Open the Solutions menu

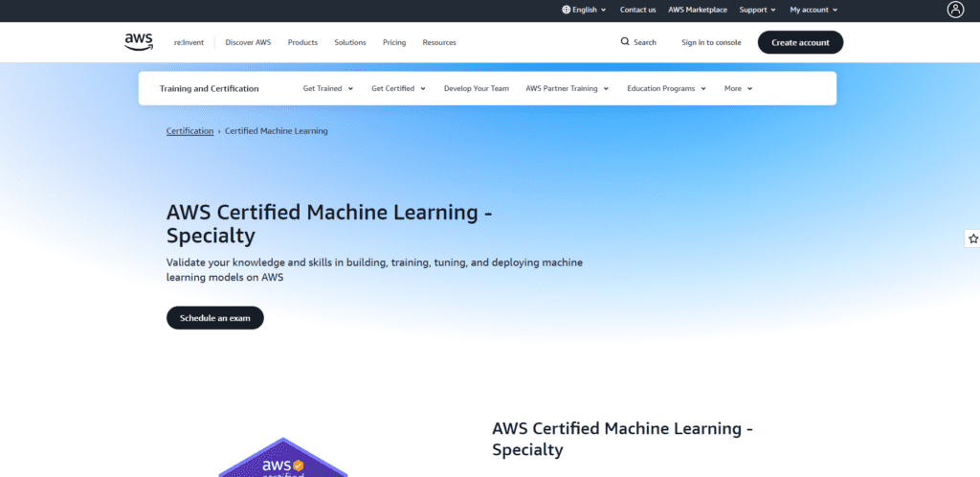[350, 42]
